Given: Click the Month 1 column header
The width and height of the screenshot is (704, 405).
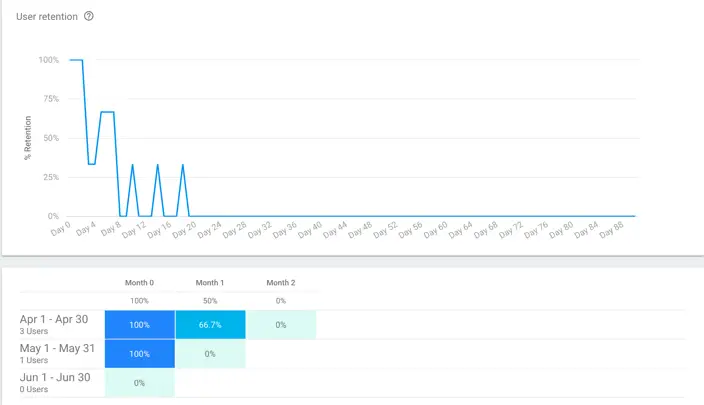Looking at the screenshot, I should click(210, 283).
